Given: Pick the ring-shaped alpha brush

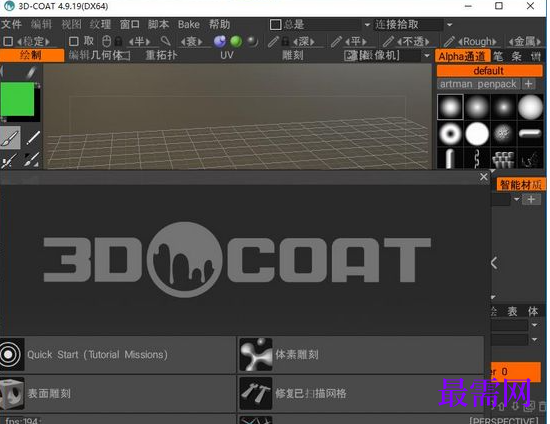Looking at the screenshot, I should [x=450, y=134].
